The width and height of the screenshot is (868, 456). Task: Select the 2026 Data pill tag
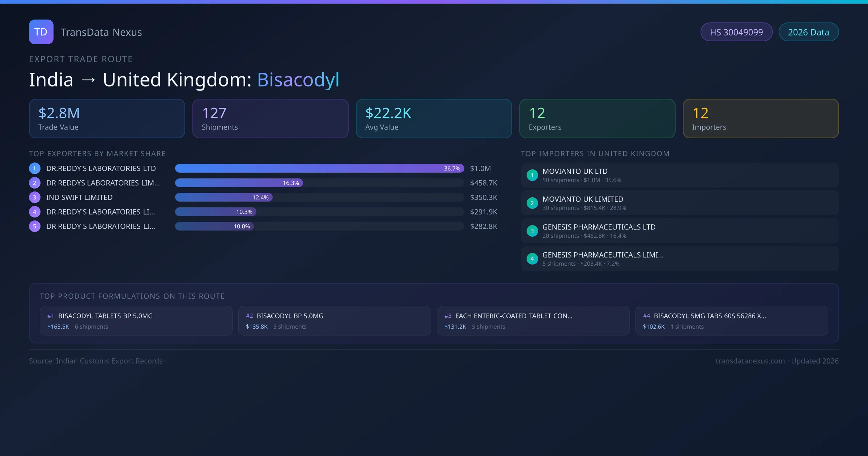[808, 32]
